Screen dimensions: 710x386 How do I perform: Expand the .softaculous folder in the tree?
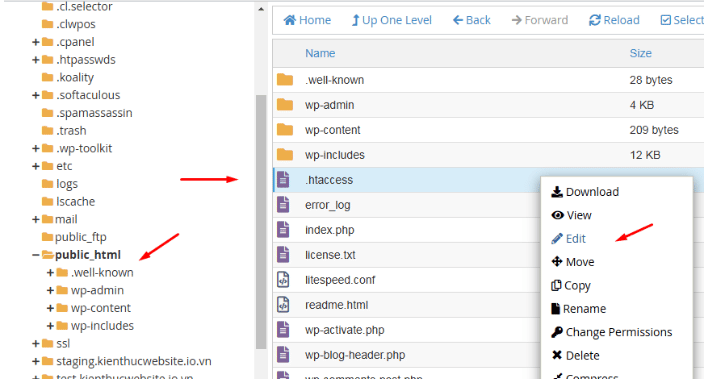coord(35,96)
